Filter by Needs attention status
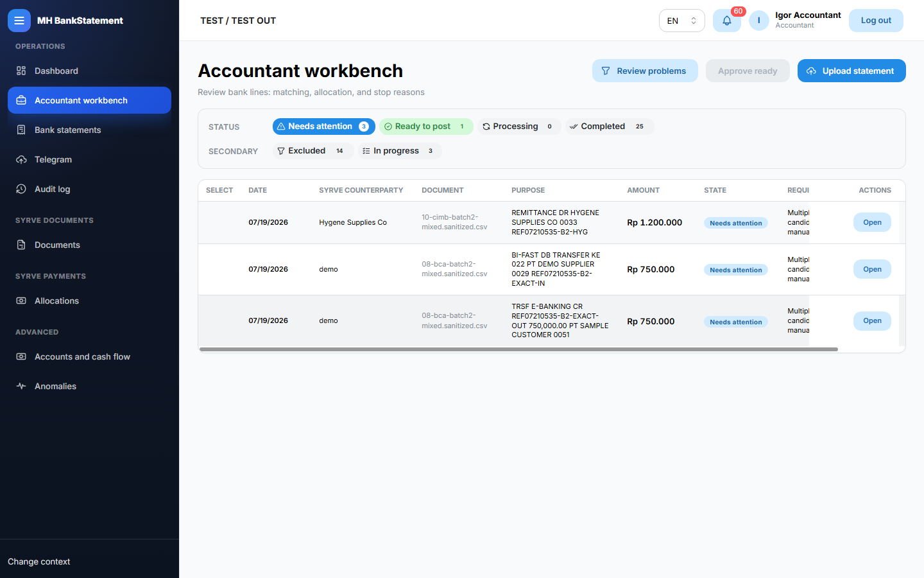Screen dimensions: 924x578 coord(323,127)
